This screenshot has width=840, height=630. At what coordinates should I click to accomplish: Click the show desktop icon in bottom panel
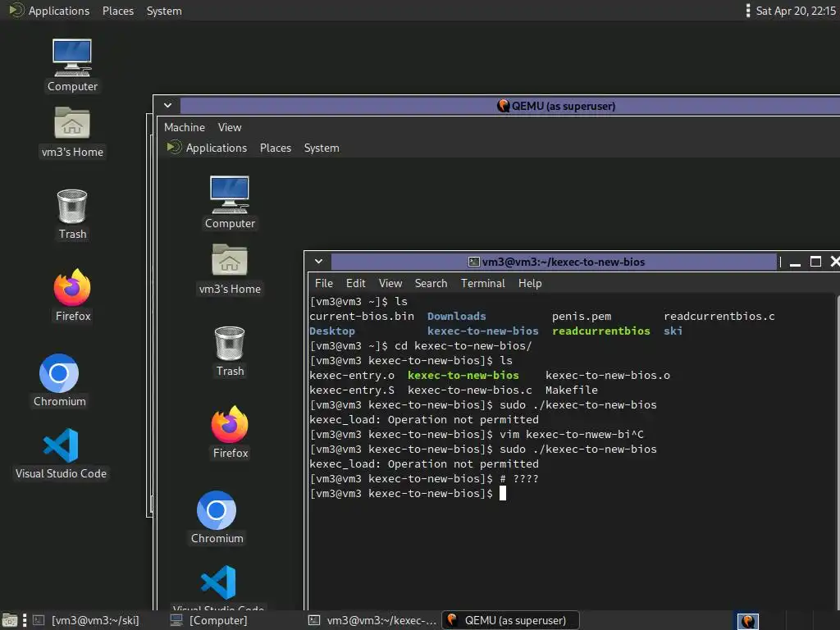click(x=10, y=620)
